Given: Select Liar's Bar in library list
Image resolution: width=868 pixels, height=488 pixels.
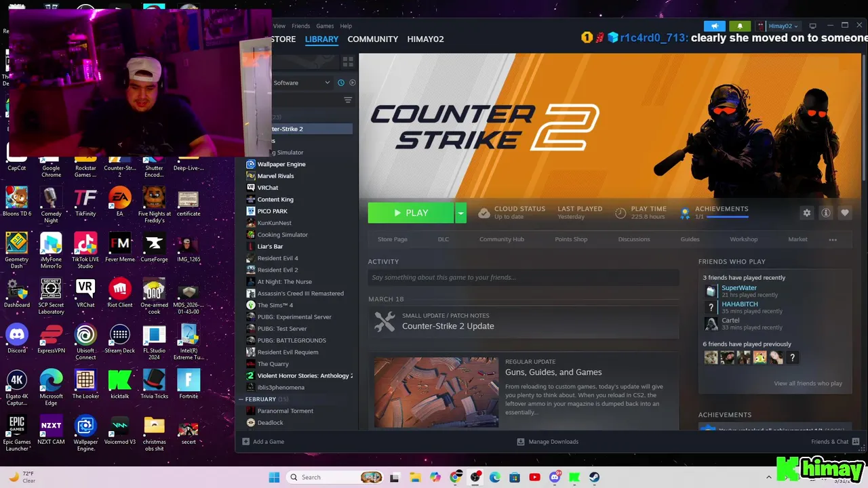Looking at the screenshot, I should (x=270, y=247).
